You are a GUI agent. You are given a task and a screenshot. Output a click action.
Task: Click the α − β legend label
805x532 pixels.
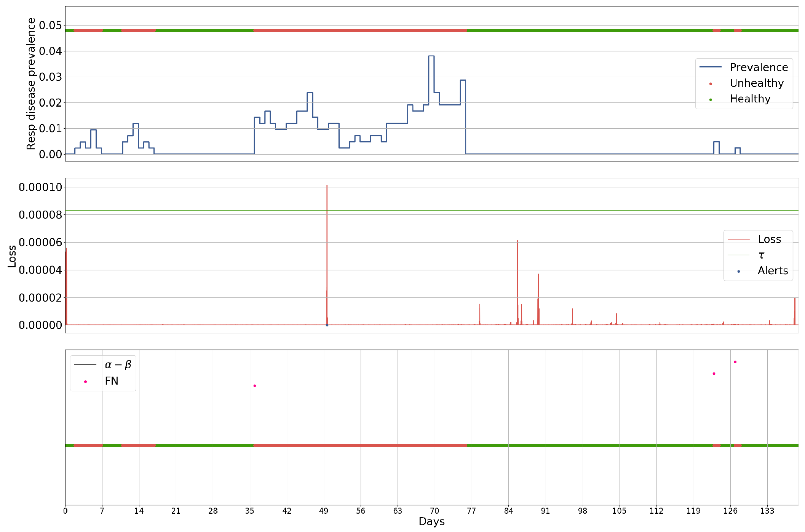coord(118,365)
